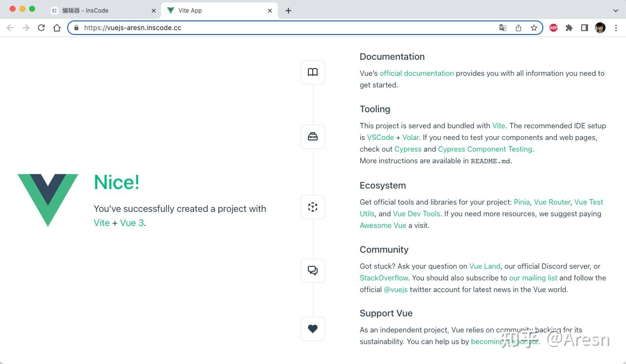This screenshot has width=626, height=364.
Task: Click the Vue logo
Action: click(x=48, y=200)
